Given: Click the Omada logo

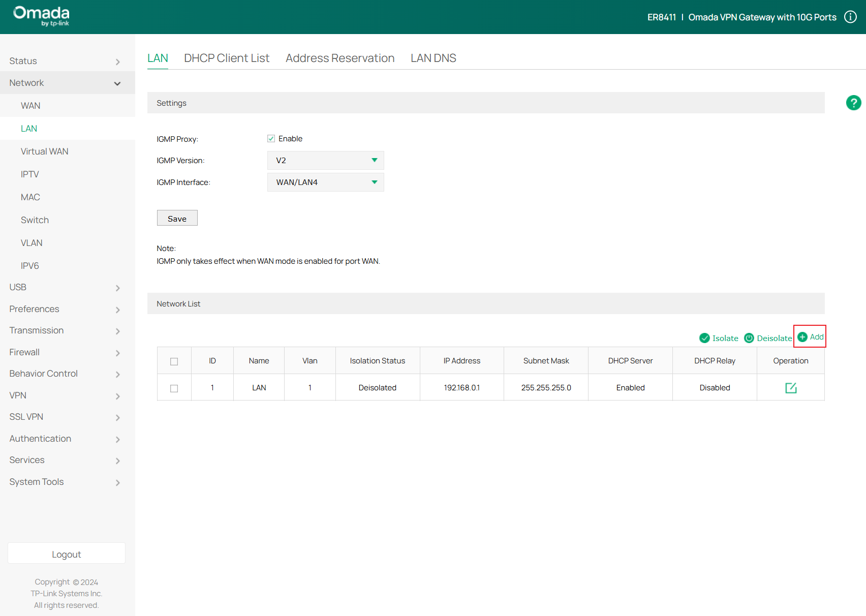Looking at the screenshot, I should tap(41, 16).
